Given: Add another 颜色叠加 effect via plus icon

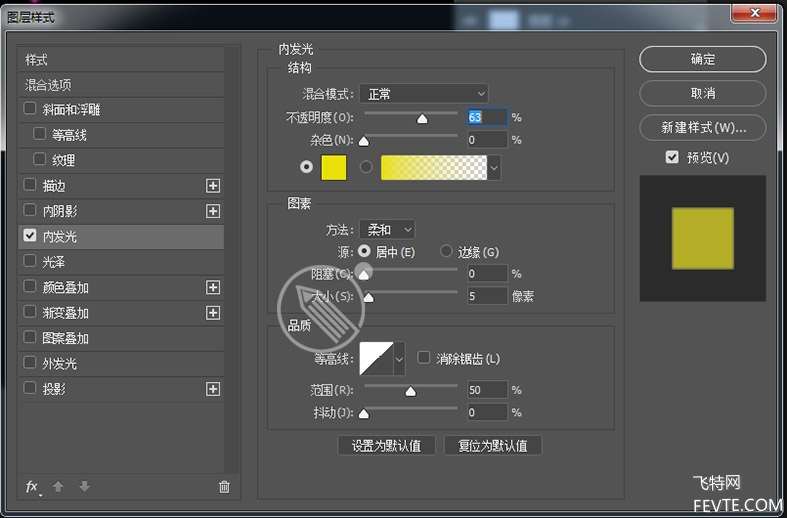Looking at the screenshot, I should click(212, 287).
